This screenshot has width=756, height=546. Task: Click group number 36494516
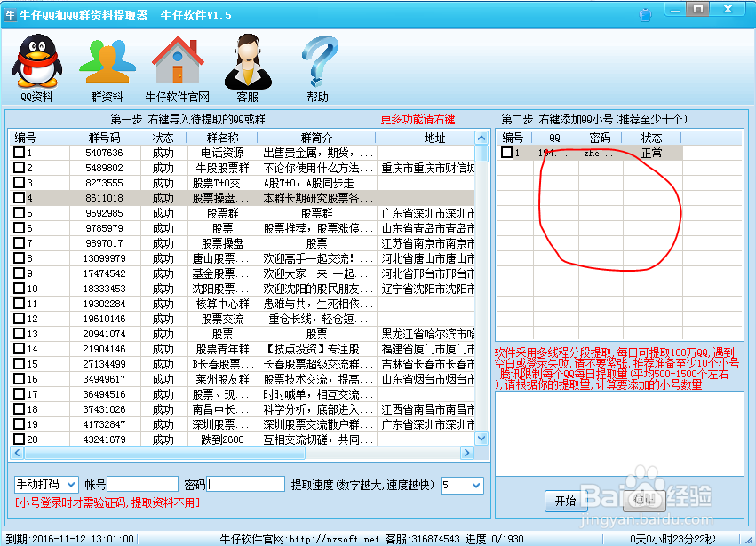(104, 394)
